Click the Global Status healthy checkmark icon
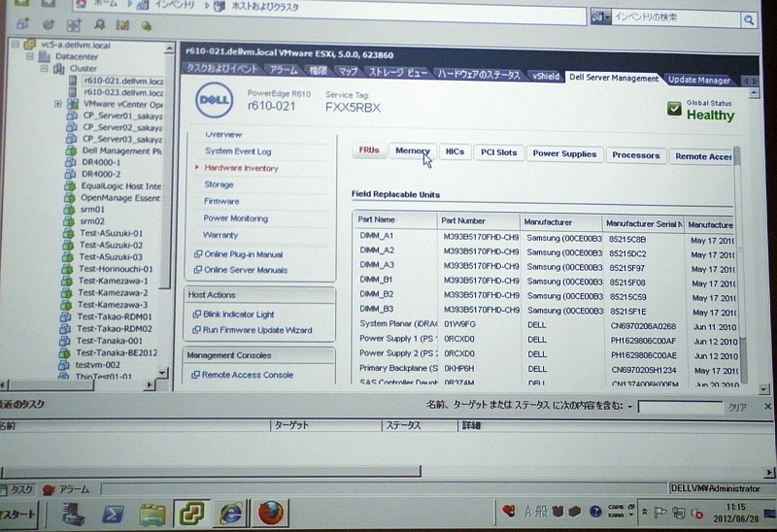This screenshot has width=777, height=532. click(674, 109)
